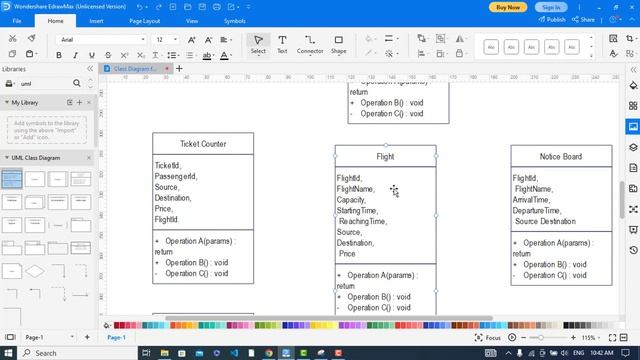Viewport: 640px width, 360px height.
Task: Select the diamond shape in UML library
Action: [x=35, y=271]
